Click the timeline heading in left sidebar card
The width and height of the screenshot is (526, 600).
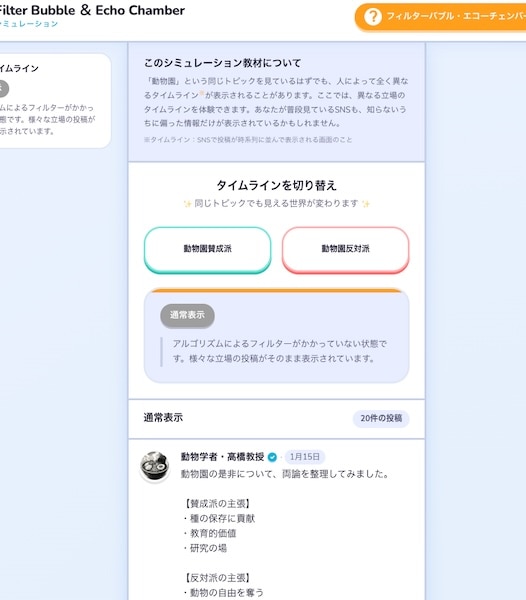point(19,68)
